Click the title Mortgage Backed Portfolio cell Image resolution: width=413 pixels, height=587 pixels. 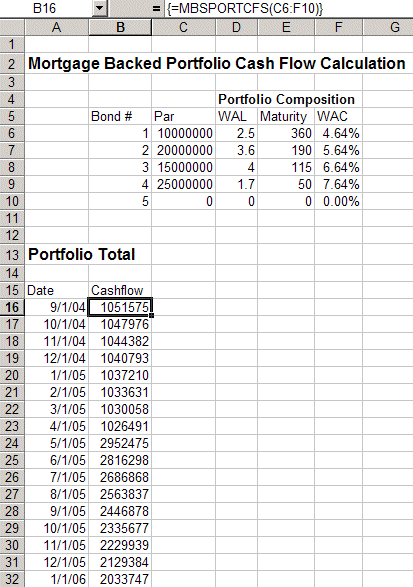click(217, 63)
